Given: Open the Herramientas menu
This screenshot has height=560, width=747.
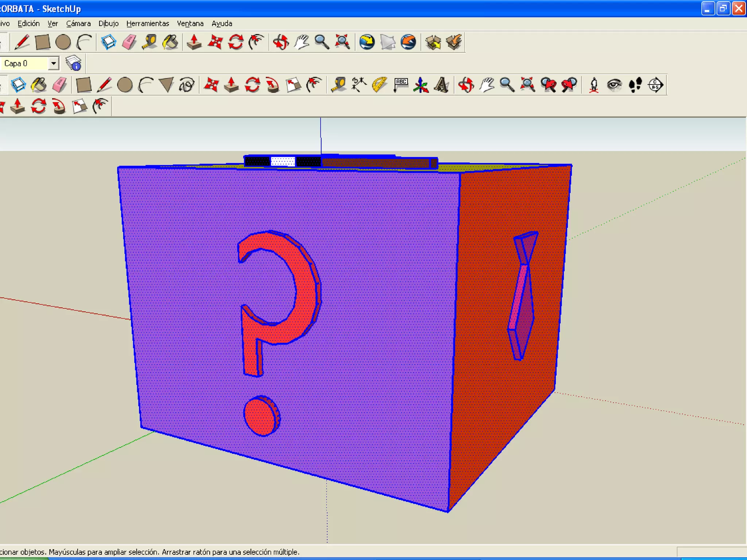Looking at the screenshot, I should coord(147,24).
